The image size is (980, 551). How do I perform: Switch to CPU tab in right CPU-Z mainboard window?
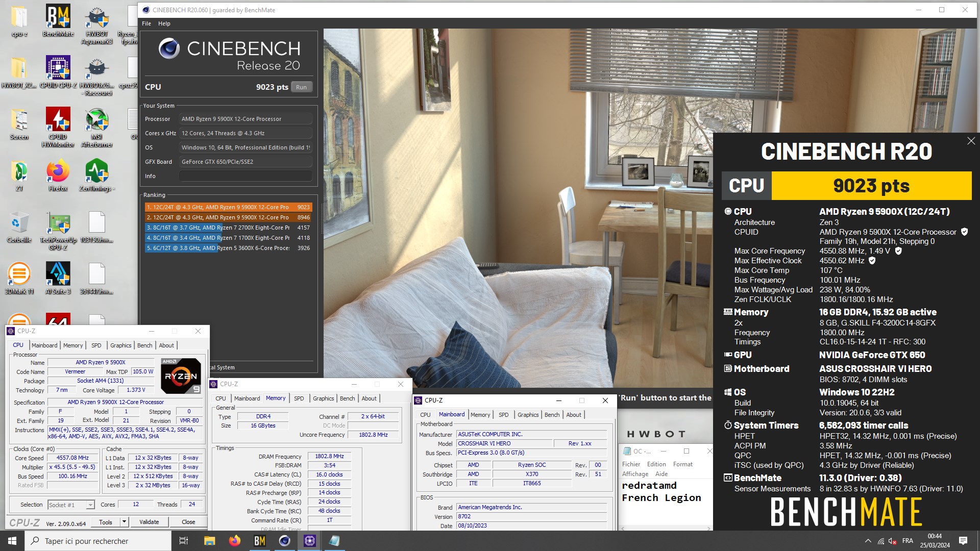[x=425, y=415]
